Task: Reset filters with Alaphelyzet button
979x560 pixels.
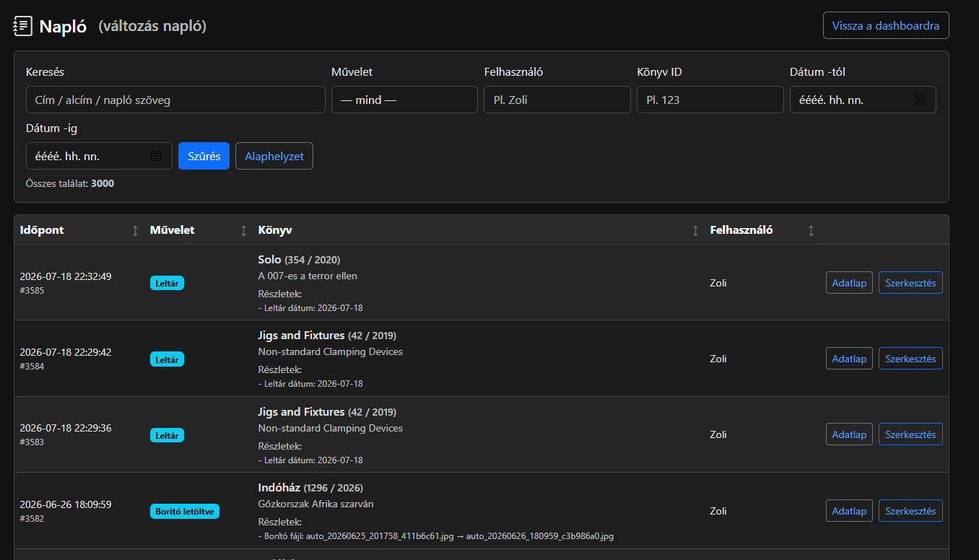Action: (274, 156)
